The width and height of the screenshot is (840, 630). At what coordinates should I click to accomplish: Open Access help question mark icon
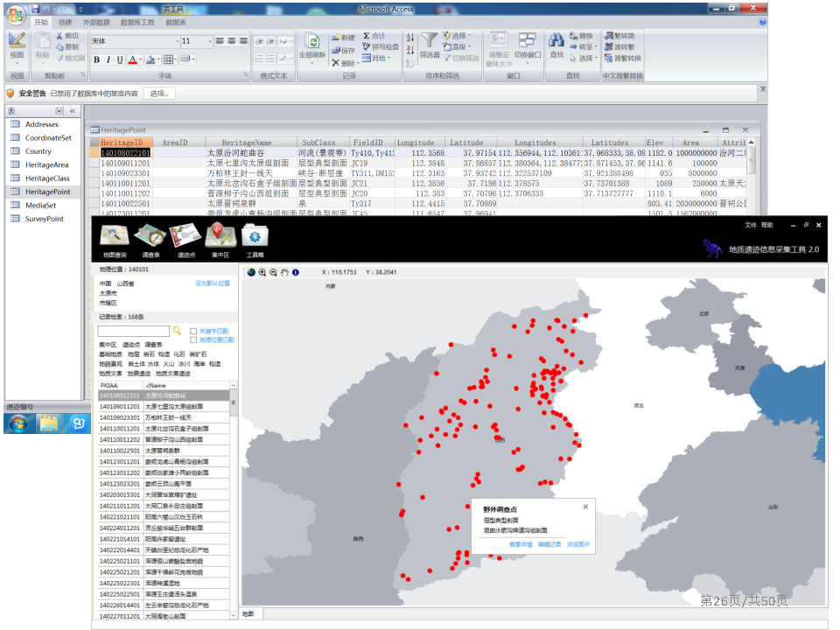pyautogui.click(x=762, y=22)
